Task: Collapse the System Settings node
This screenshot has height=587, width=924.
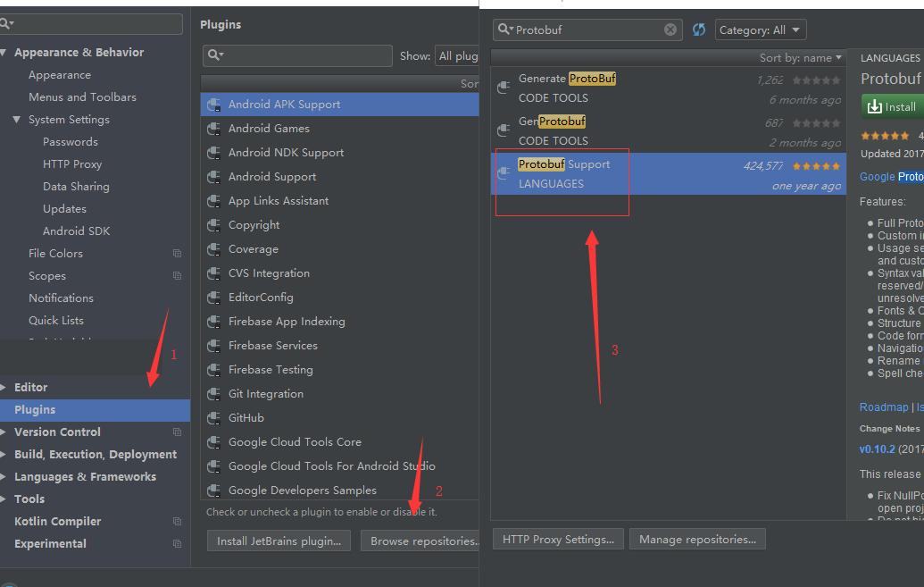Action: click(16, 120)
